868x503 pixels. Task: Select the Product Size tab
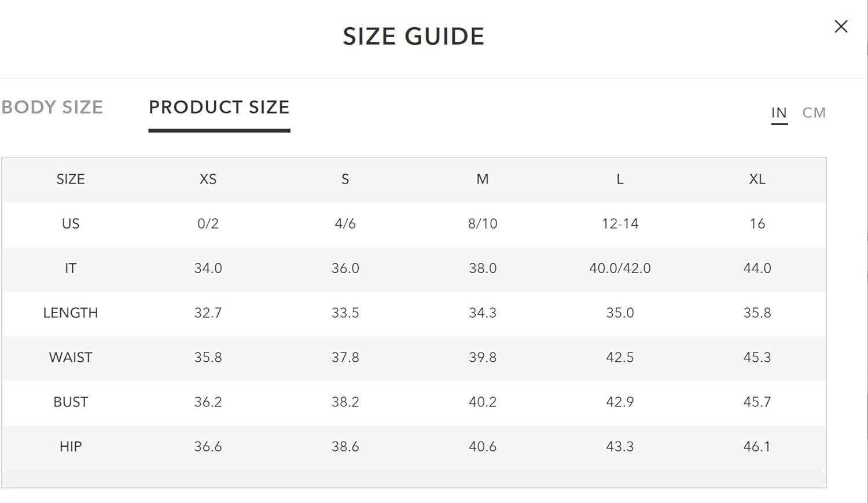(x=219, y=107)
